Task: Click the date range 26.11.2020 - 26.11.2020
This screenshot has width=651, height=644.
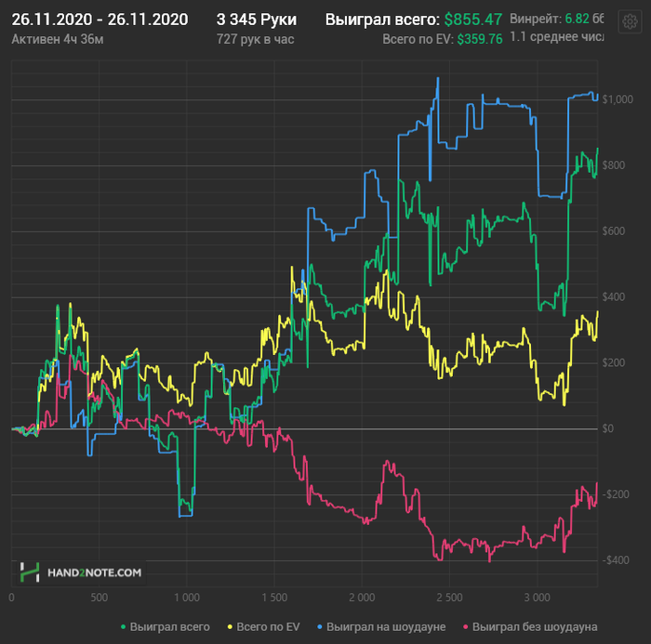Action: (x=100, y=20)
